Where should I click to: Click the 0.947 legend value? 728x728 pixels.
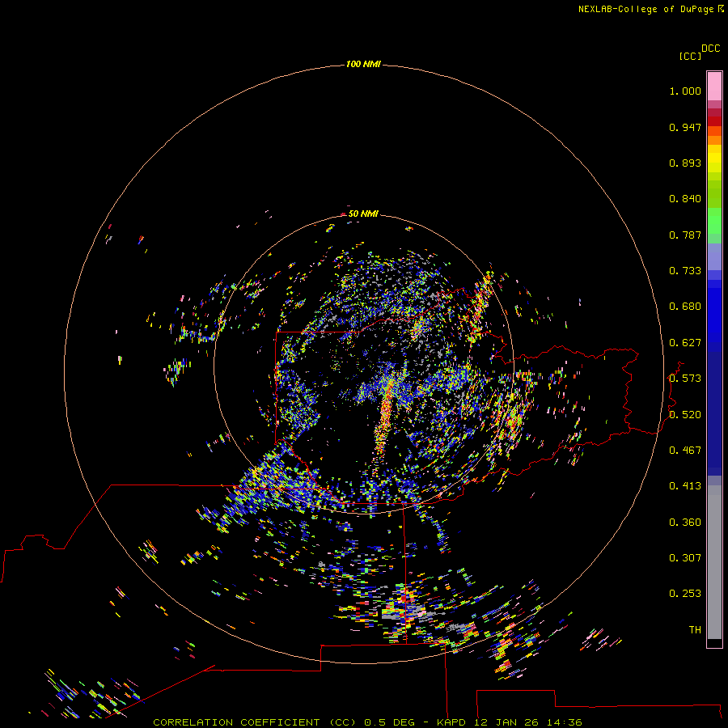[x=685, y=127]
